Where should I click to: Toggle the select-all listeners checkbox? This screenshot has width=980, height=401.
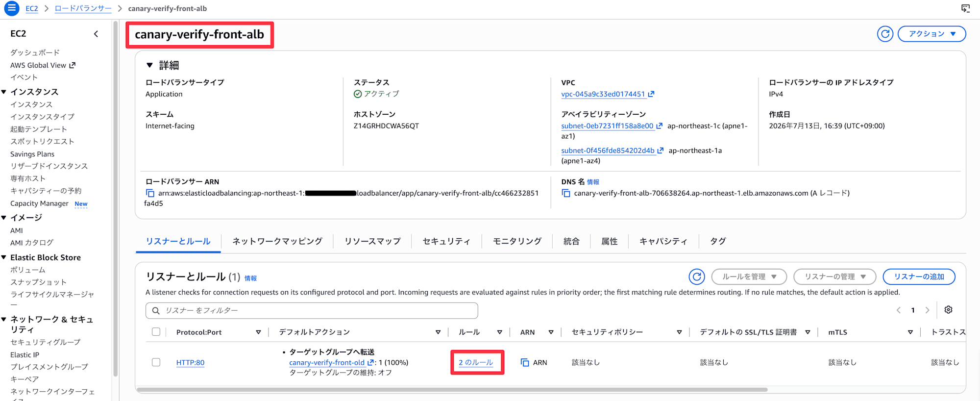[156, 332]
